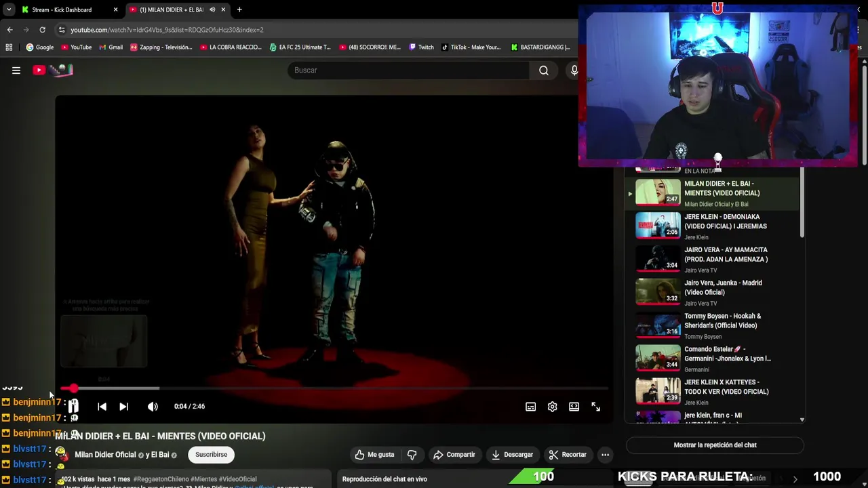Clip the video with Recortar
Image resolution: width=868 pixels, height=488 pixels.
tap(568, 455)
